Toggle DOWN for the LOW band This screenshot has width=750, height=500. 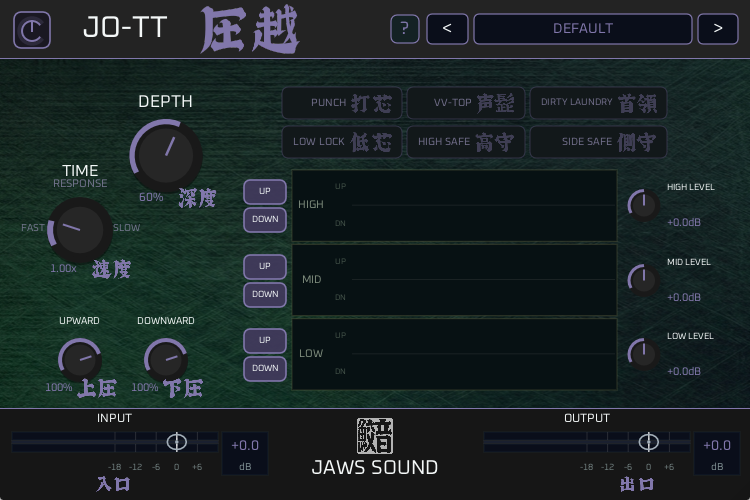[x=265, y=369]
